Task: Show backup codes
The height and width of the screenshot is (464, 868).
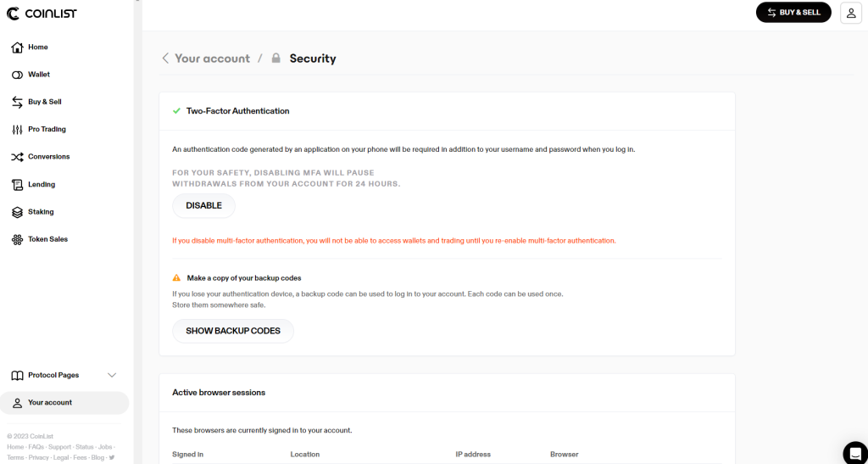Action: tap(233, 331)
